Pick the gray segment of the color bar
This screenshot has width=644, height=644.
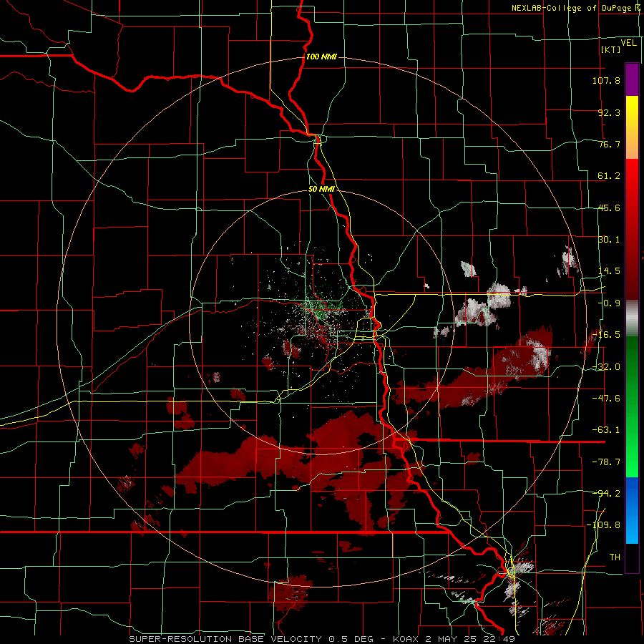[x=632, y=318]
